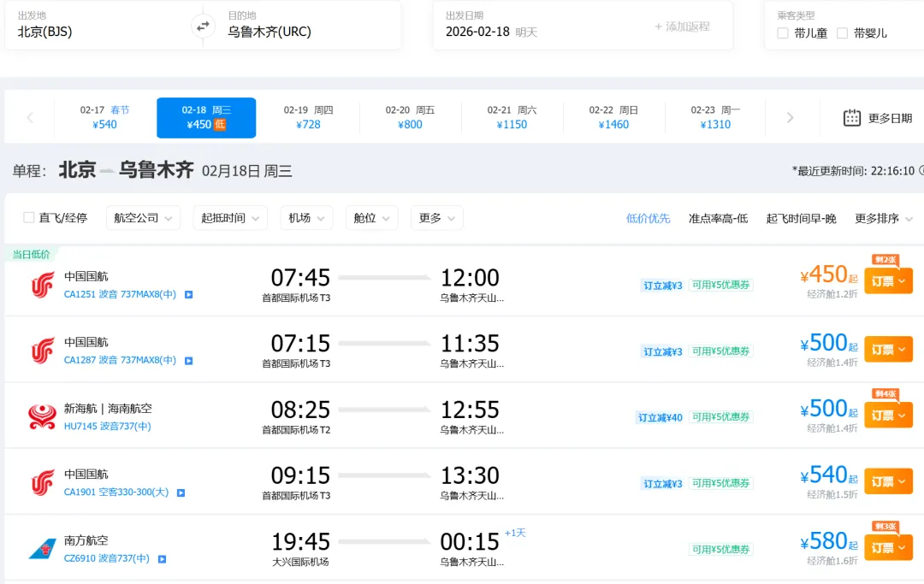Expand 订票 button for CA1251 ¥450
Screen dimensions: 924x584
pos(888,281)
